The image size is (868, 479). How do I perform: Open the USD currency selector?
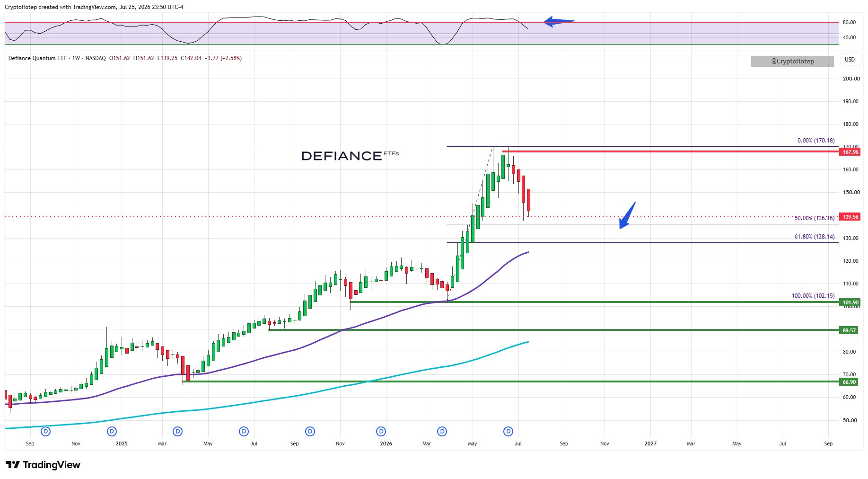[x=850, y=60]
